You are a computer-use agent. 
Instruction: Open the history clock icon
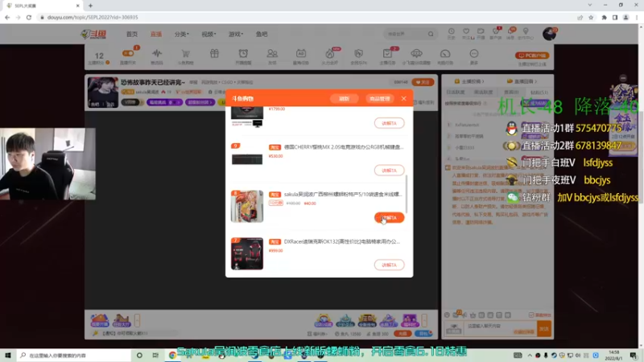click(451, 31)
